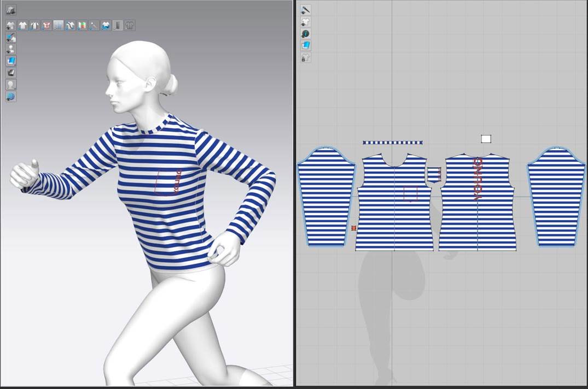Image resolution: width=588 pixels, height=389 pixels.
Task: Open the stress map display icon
Action: pyautogui.click(x=46, y=25)
